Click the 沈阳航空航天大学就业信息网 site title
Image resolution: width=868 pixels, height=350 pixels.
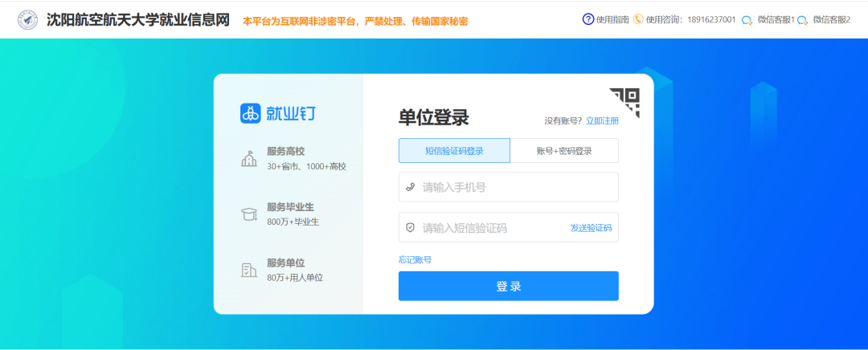pyautogui.click(x=138, y=19)
